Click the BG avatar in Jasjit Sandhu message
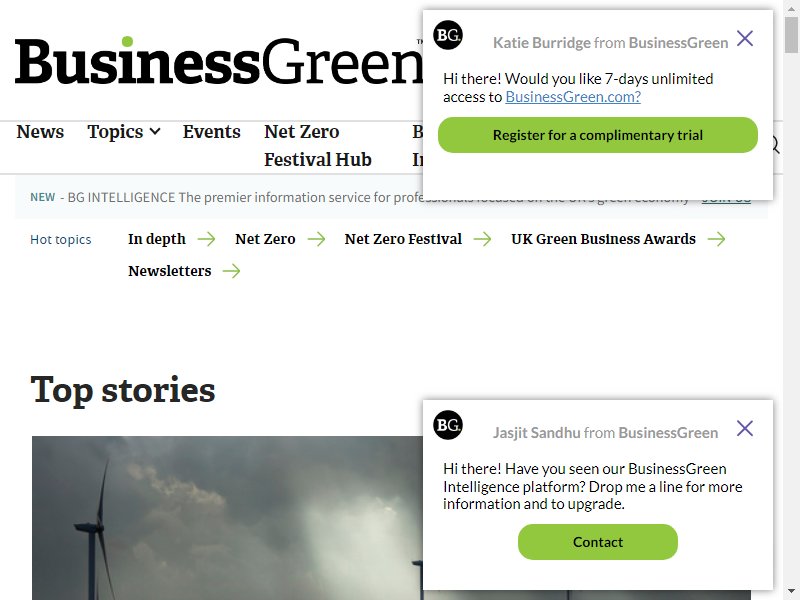Viewport: 800px width, 600px height. point(448,425)
